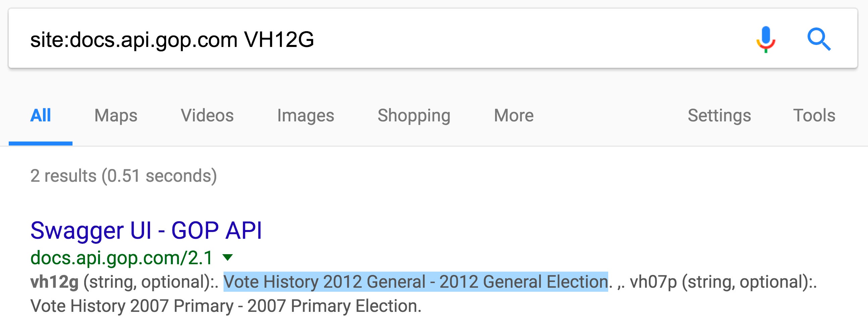Image resolution: width=868 pixels, height=336 pixels.
Task: Click into the search query field
Action: [387, 39]
